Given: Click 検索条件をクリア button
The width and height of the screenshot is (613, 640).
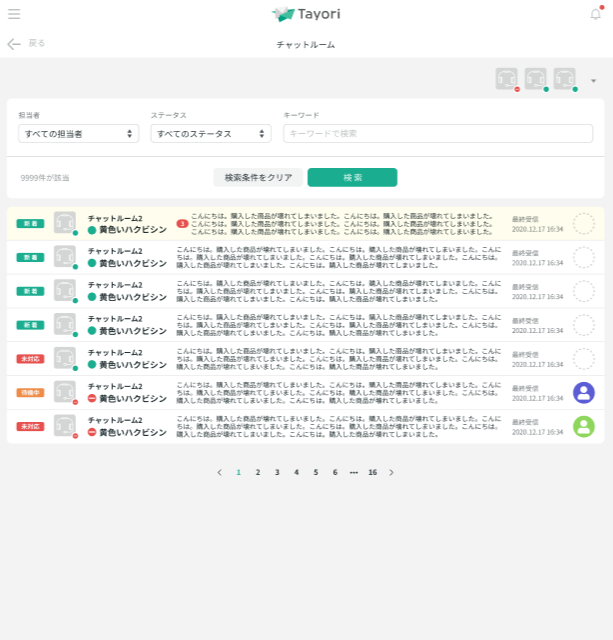Looking at the screenshot, I should click(x=258, y=178).
